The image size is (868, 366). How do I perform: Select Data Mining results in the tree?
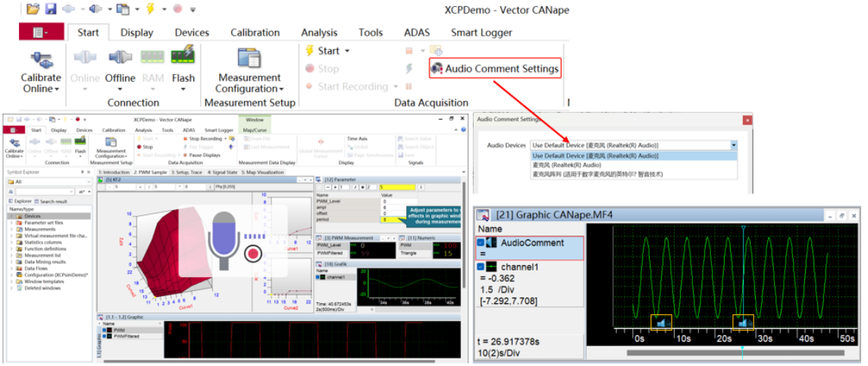(45, 262)
